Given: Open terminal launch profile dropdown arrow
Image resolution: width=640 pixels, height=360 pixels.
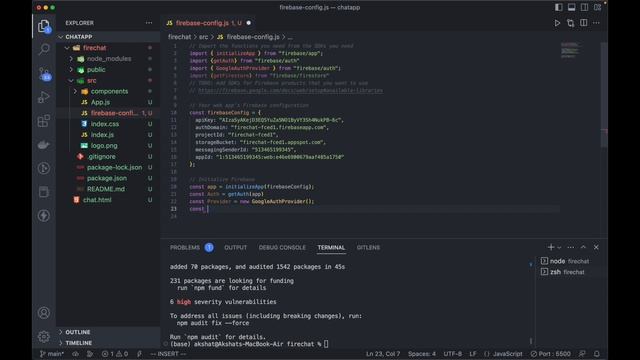Looking at the screenshot, I should [559, 247].
